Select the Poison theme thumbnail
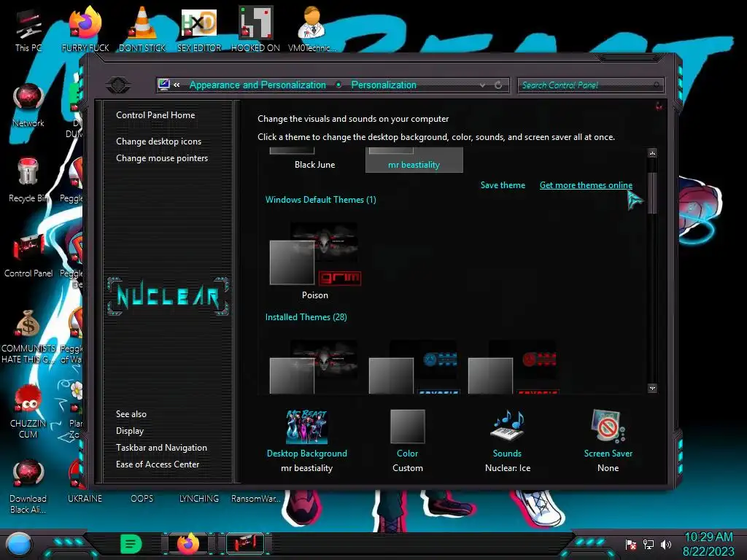 315,261
